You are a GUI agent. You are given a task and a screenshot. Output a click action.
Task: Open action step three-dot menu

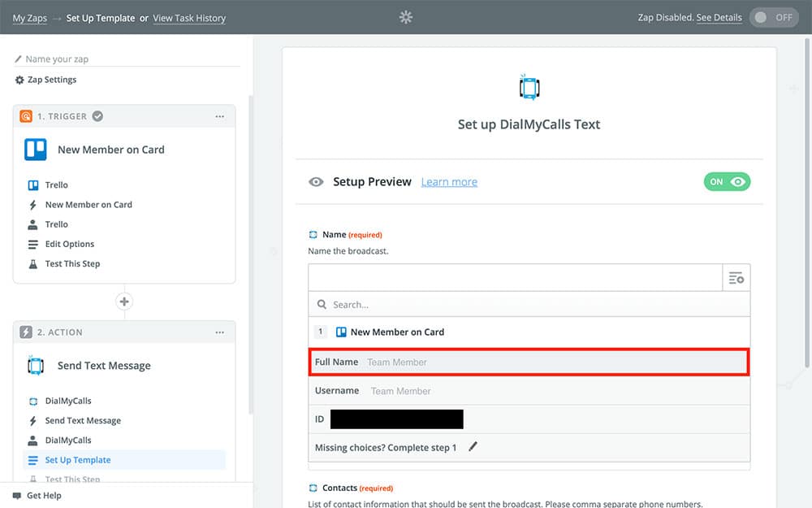(220, 332)
